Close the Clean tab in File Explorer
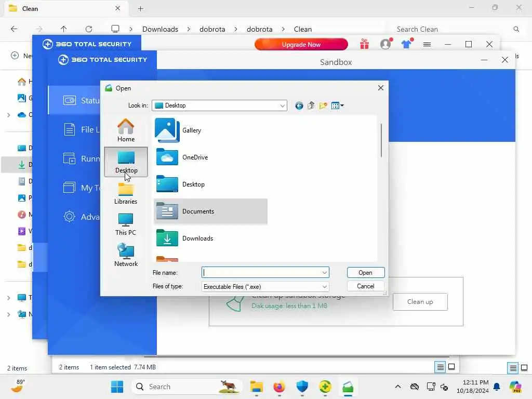The image size is (532, 399). tap(118, 8)
